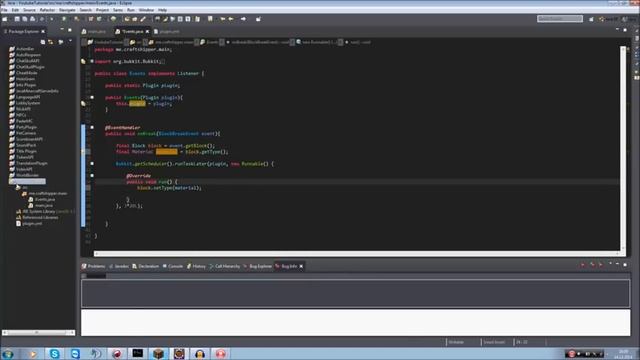Expand the folded import section in editor
The width and height of the screenshot is (640, 360).
(x=92, y=61)
